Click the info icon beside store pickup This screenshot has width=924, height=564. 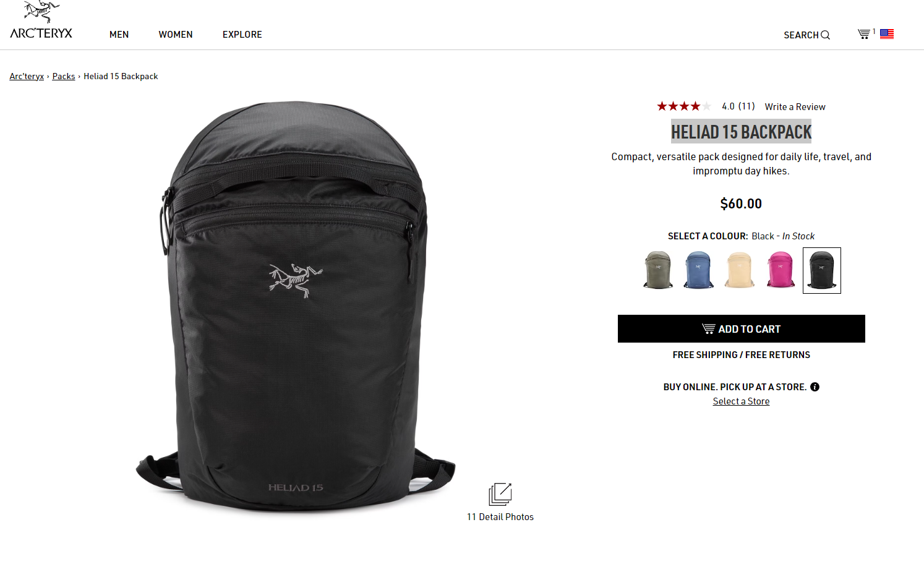[815, 387]
